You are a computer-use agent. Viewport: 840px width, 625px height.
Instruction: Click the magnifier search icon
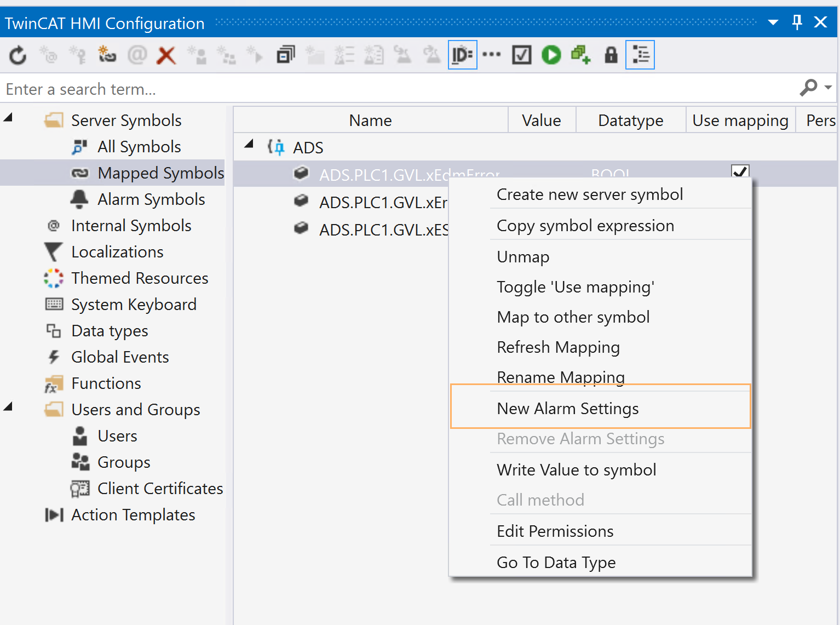(x=809, y=88)
